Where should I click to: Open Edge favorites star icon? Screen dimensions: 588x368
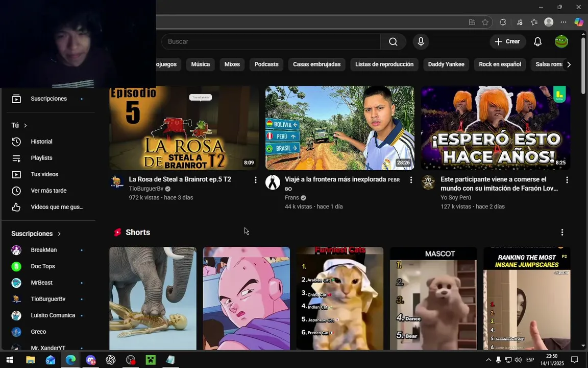[485, 22]
